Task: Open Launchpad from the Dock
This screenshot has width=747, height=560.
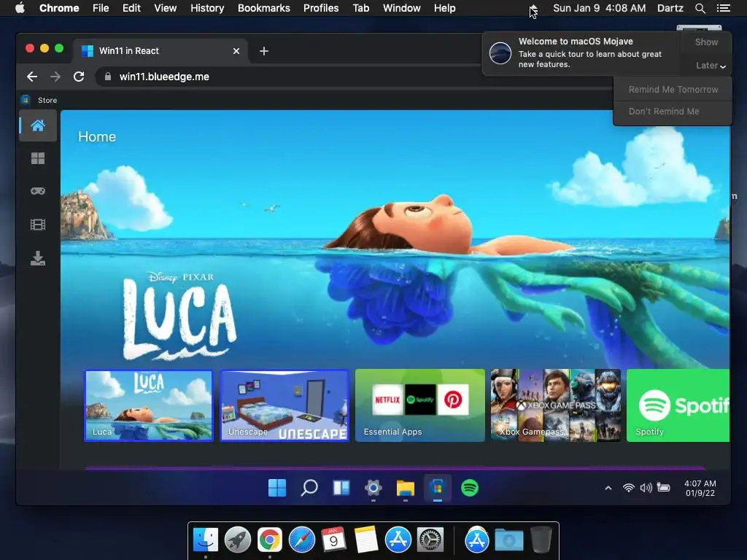Action: (238, 540)
